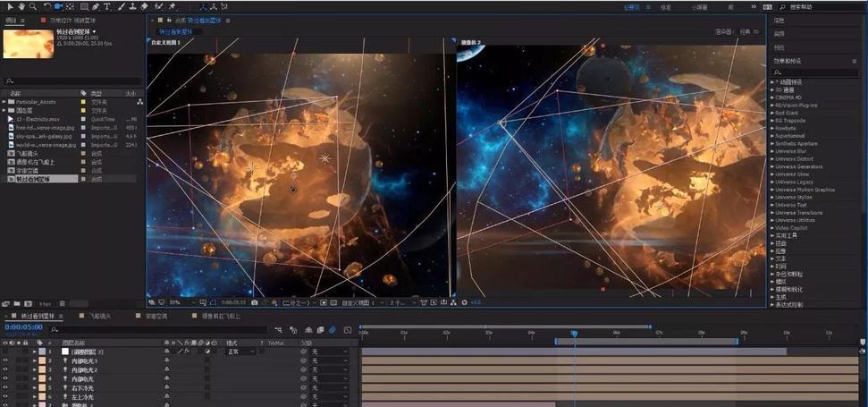The width and height of the screenshot is (868, 407).
Task: Select the Puppet Pin tool
Action: point(173,6)
